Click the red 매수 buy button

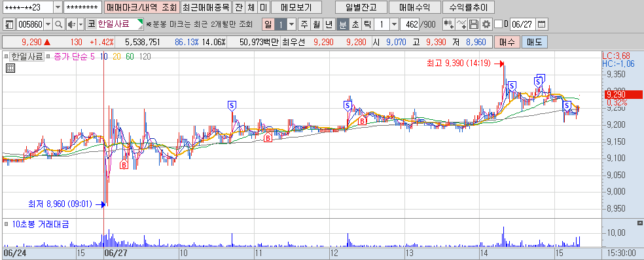pos(508,42)
